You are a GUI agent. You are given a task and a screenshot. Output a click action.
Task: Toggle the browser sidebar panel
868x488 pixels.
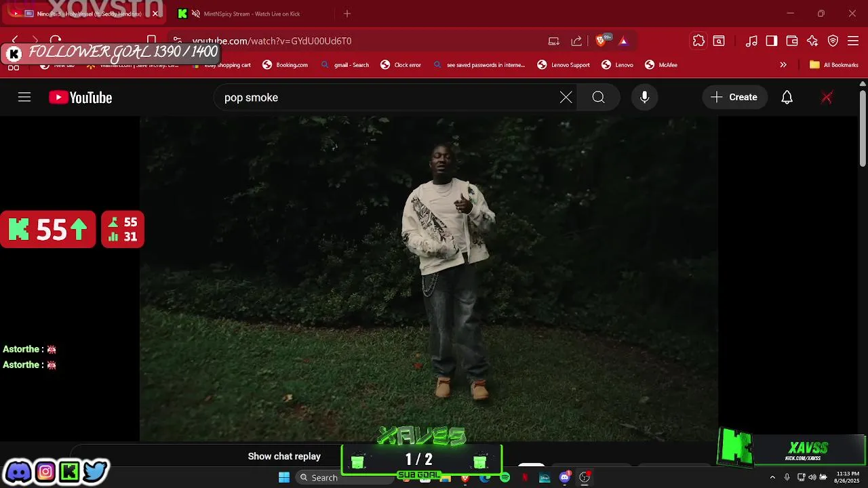771,41
